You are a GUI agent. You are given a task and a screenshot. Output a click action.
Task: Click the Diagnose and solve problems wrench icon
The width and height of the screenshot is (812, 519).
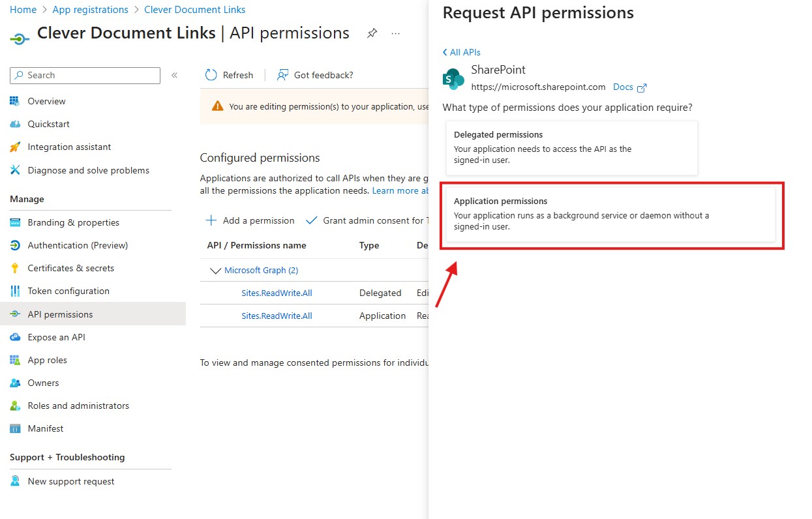click(x=15, y=170)
